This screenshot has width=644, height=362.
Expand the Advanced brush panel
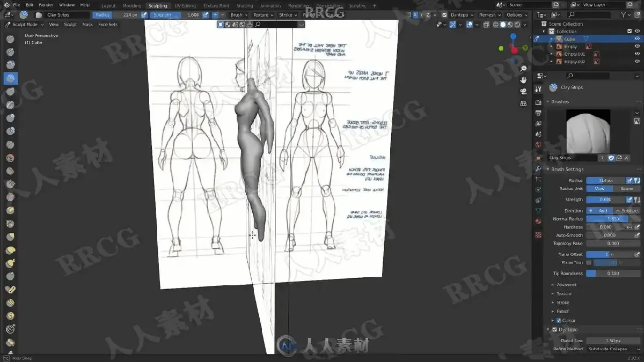(x=566, y=285)
